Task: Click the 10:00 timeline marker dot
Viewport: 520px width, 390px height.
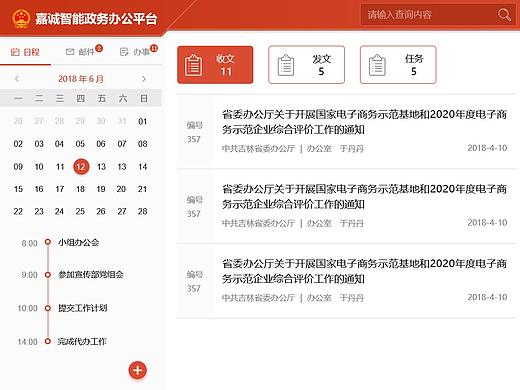Action: tap(48, 308)
